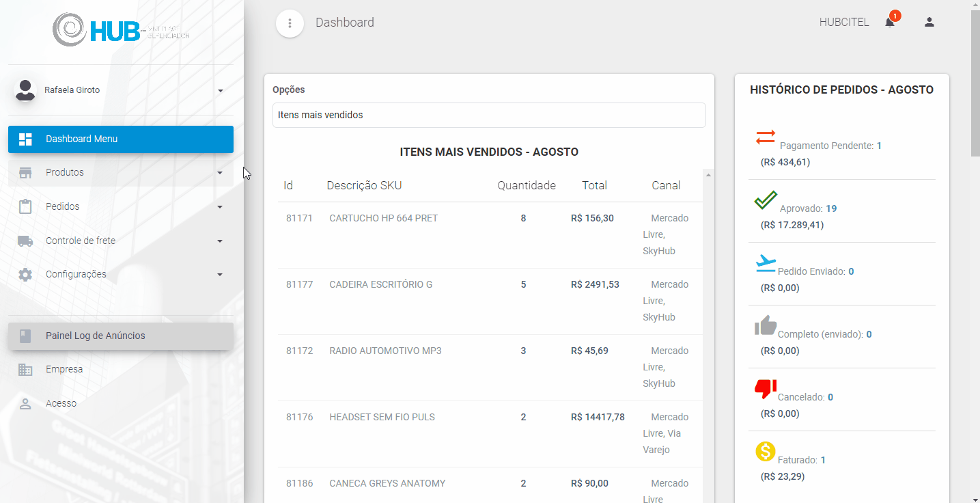980x503 pixels.
Task: Click the Pedido Enviado airplane icon
Action: pos(766,264)
